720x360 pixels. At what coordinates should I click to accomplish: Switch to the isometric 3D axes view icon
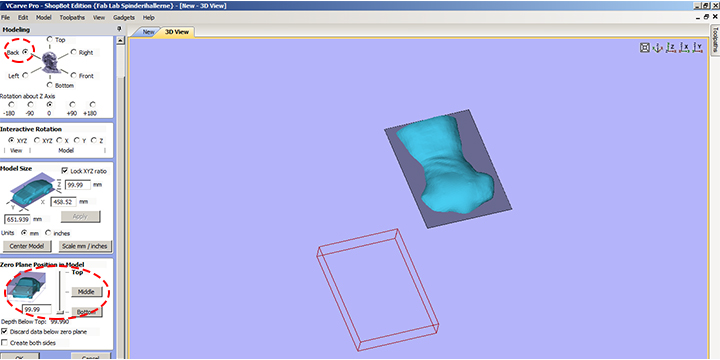tap(658, 47)
